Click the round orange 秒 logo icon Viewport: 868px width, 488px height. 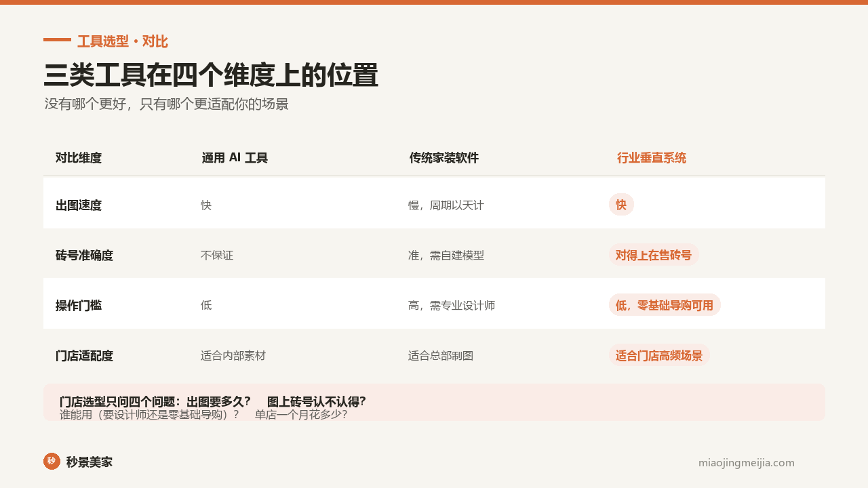point(52,461)
